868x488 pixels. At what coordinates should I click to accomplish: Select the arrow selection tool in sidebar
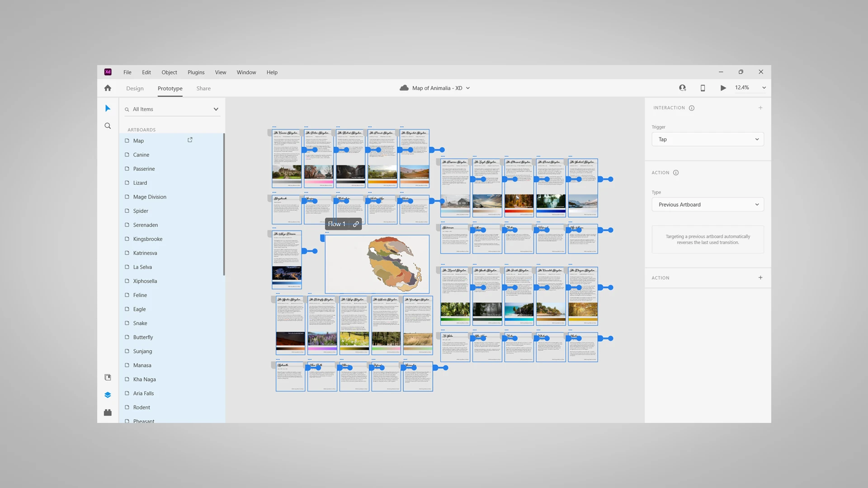[108, 108]
